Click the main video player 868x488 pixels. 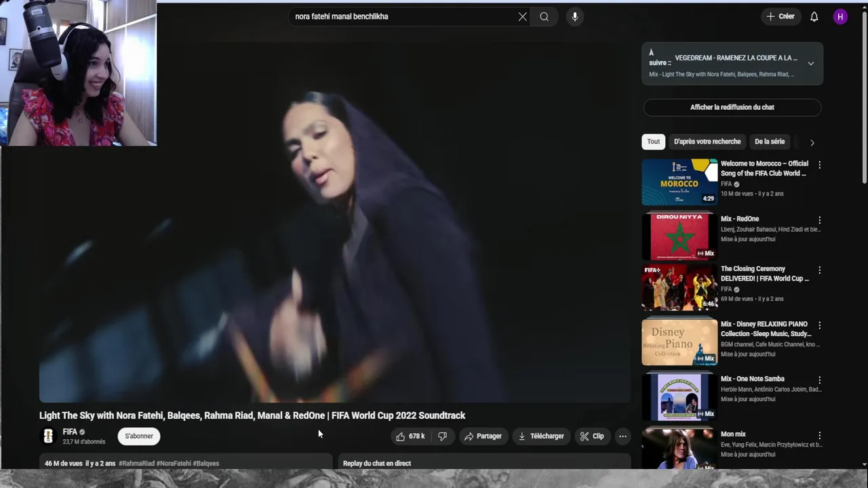tap(335, 223)
